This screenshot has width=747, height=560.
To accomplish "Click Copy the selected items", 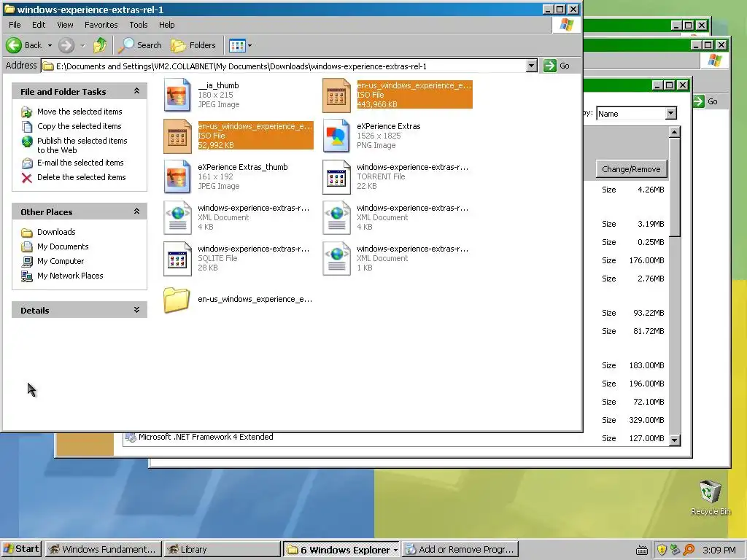I will [x=79, y=126].
